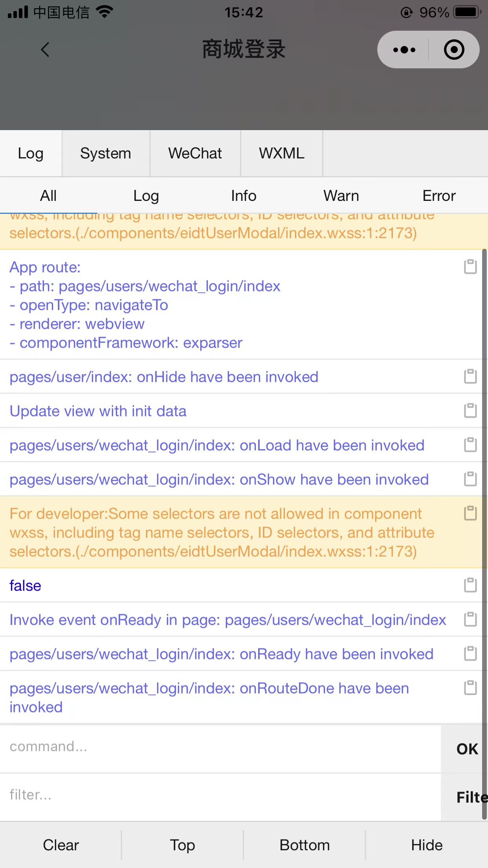Clear the console log

pyautogui.click(x=61, y=845)
